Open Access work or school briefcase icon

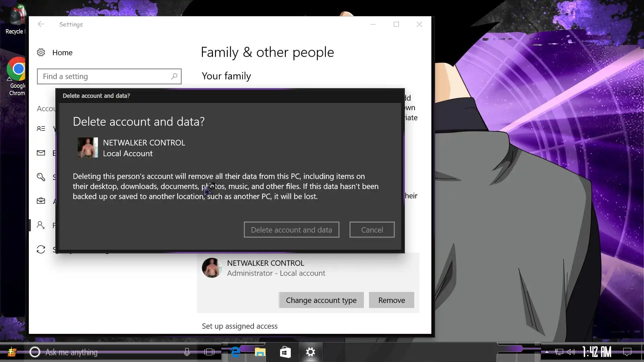coord(41,201)
